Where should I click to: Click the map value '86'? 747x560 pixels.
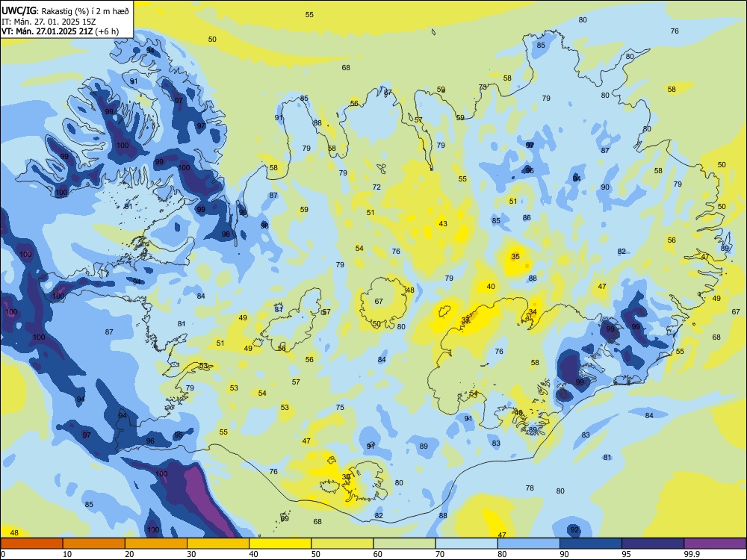(x=527, y=217)
